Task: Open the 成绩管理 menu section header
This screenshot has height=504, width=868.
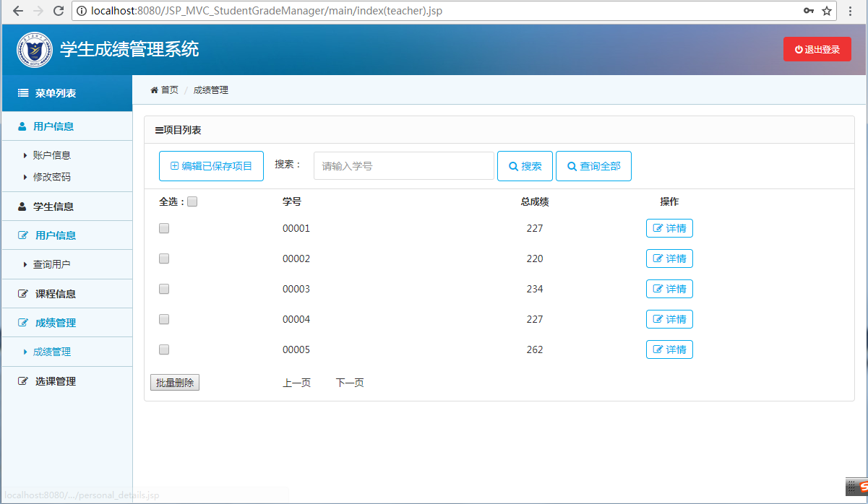Action: pos(67,323)
